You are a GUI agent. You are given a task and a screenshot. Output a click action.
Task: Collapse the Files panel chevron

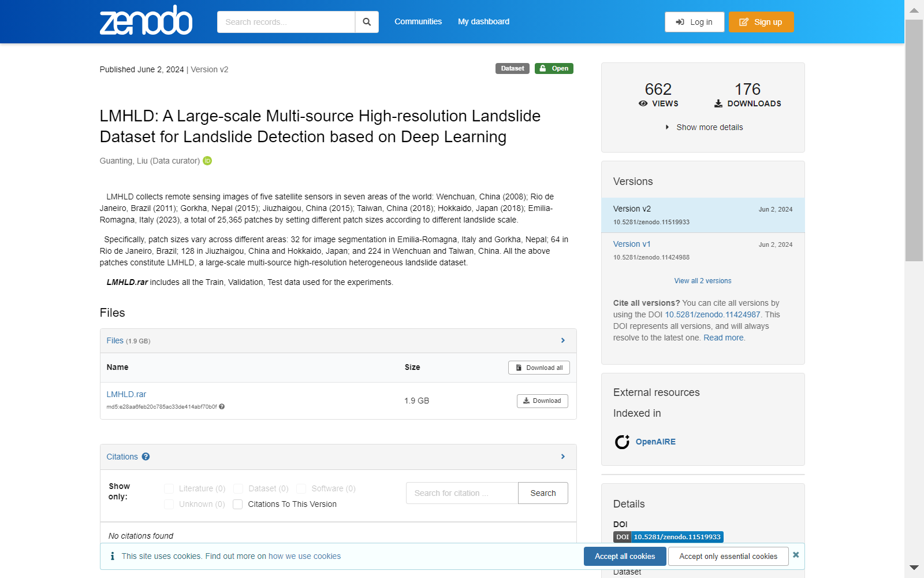[x=563, y=340]
